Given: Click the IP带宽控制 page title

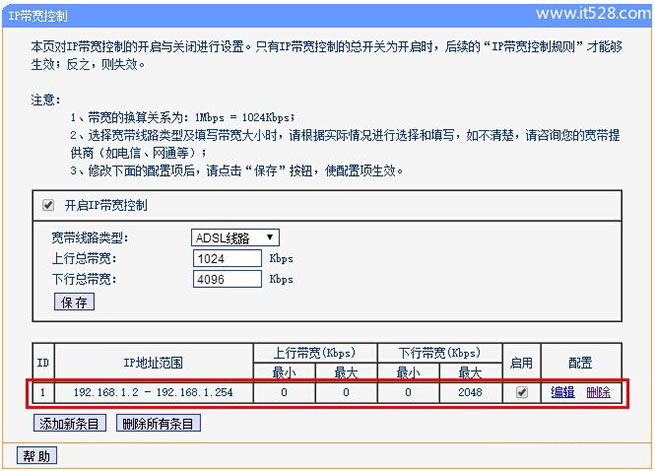Looking at the screenshot, I should point(38,16).
